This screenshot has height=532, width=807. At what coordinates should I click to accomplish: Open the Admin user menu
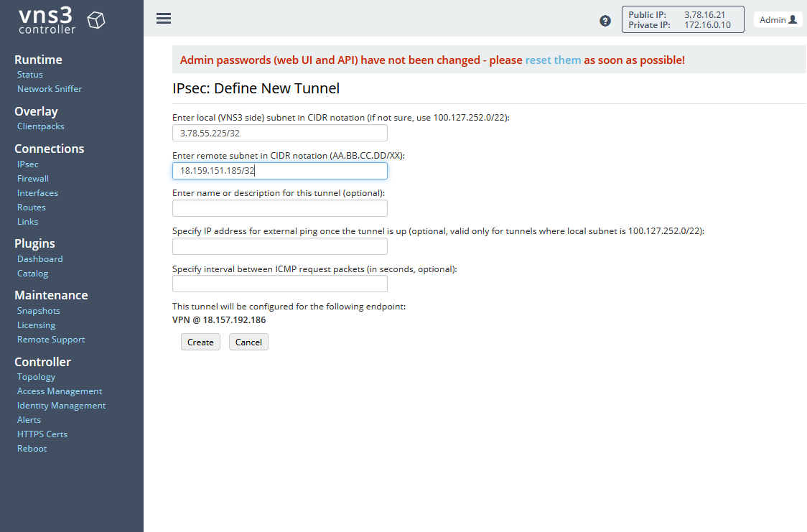(x=778, y=19)
